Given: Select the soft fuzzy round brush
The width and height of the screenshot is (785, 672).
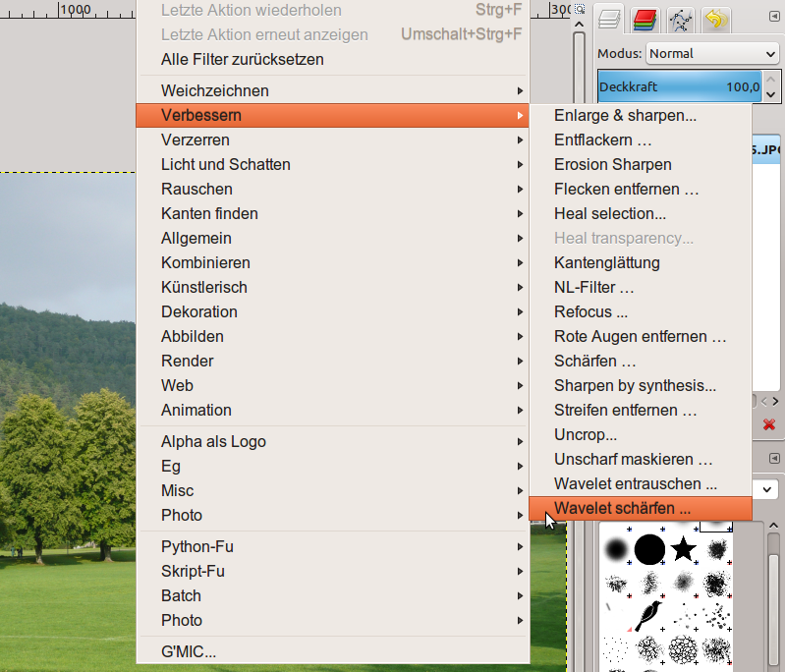Looking at the screenshot, I should [616, 549].
